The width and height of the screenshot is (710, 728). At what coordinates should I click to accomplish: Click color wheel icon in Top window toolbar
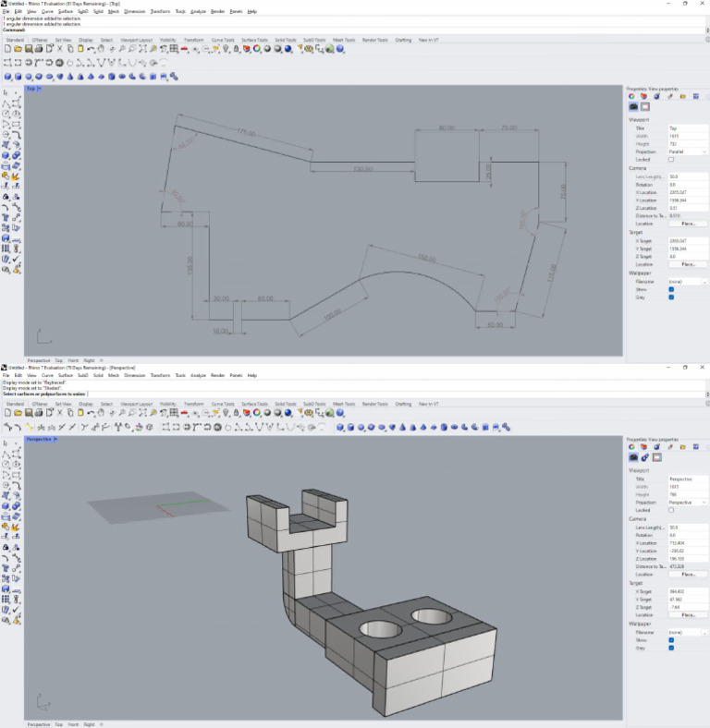257,49
